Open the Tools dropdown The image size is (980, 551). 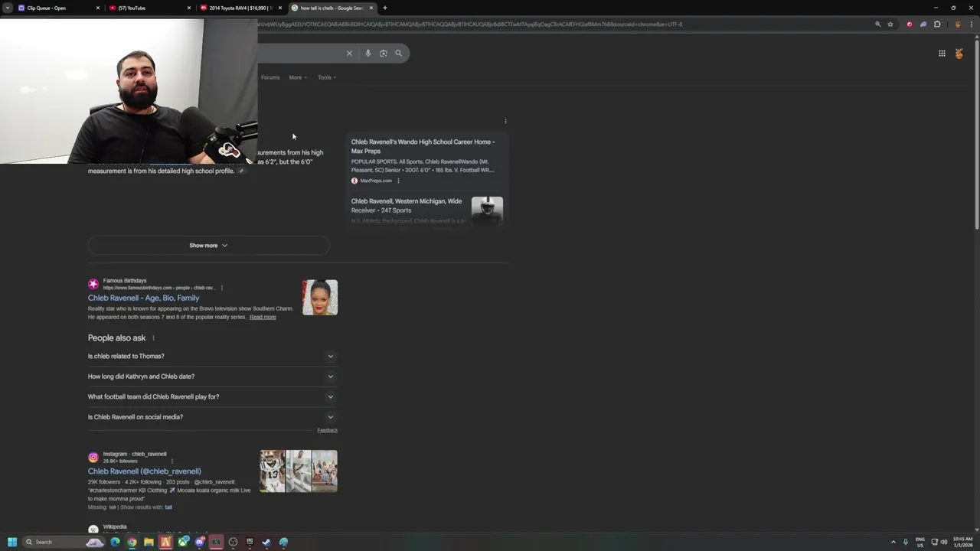point(327,77)
